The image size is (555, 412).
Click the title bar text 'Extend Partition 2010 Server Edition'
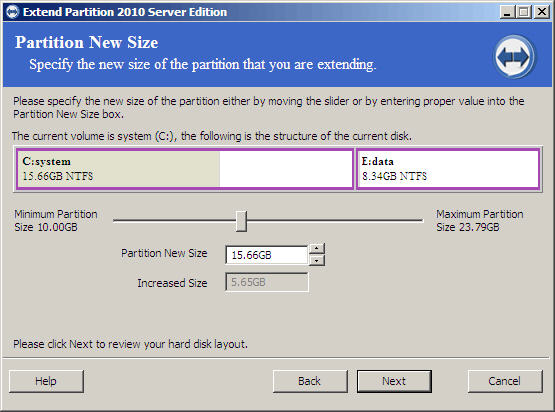tap(125, 12)
